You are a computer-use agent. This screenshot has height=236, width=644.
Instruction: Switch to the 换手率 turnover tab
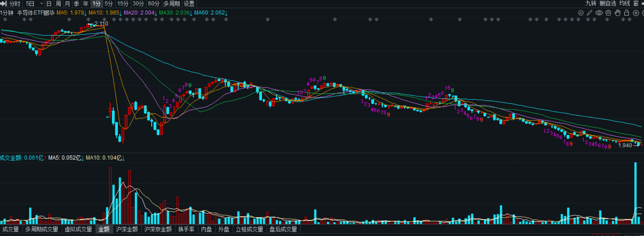tap(186, 229)
